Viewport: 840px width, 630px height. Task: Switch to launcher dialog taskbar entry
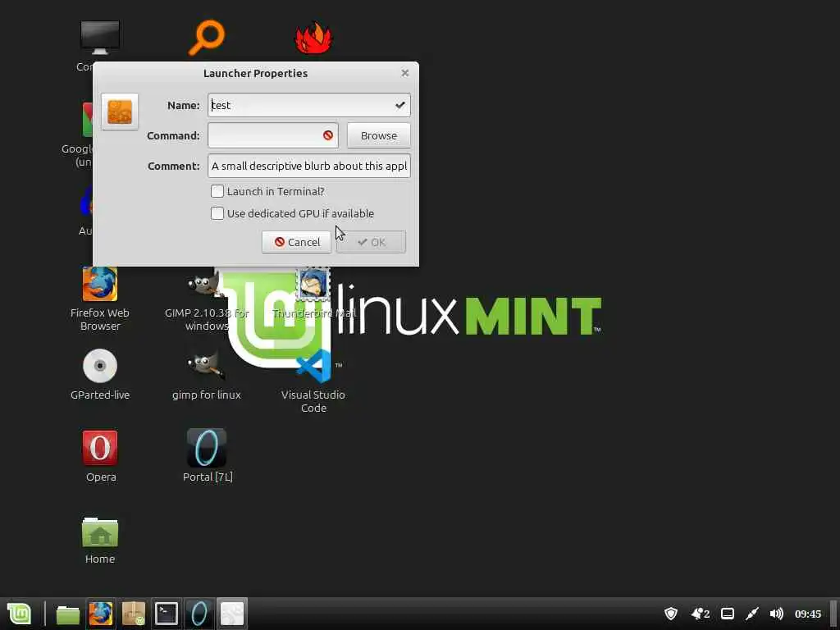232,614
